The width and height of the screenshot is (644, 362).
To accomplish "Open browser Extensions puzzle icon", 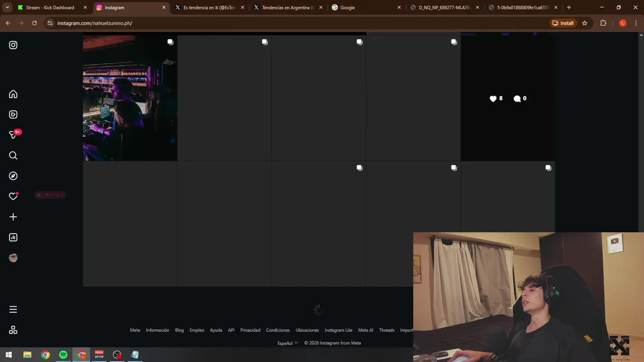I will (x=603, y=23).
